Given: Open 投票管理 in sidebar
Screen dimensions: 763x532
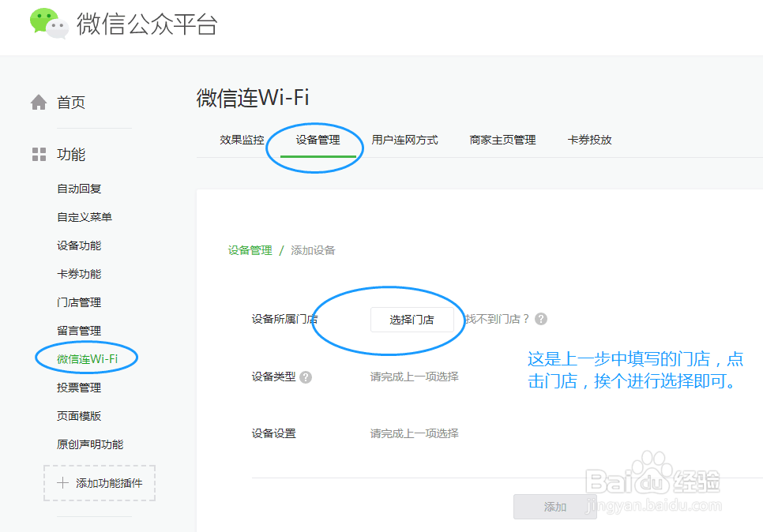Looking at the screenshot, I should point(79,388).
